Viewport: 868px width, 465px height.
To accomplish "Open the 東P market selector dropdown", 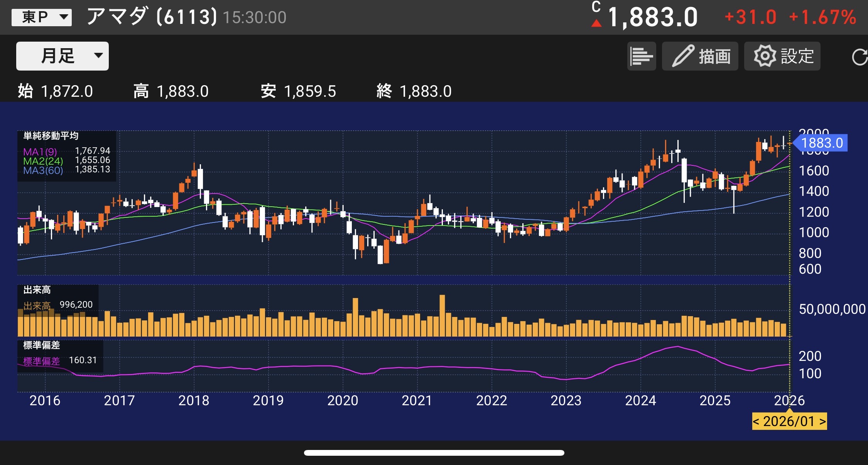I will click(x=42, y=17).
